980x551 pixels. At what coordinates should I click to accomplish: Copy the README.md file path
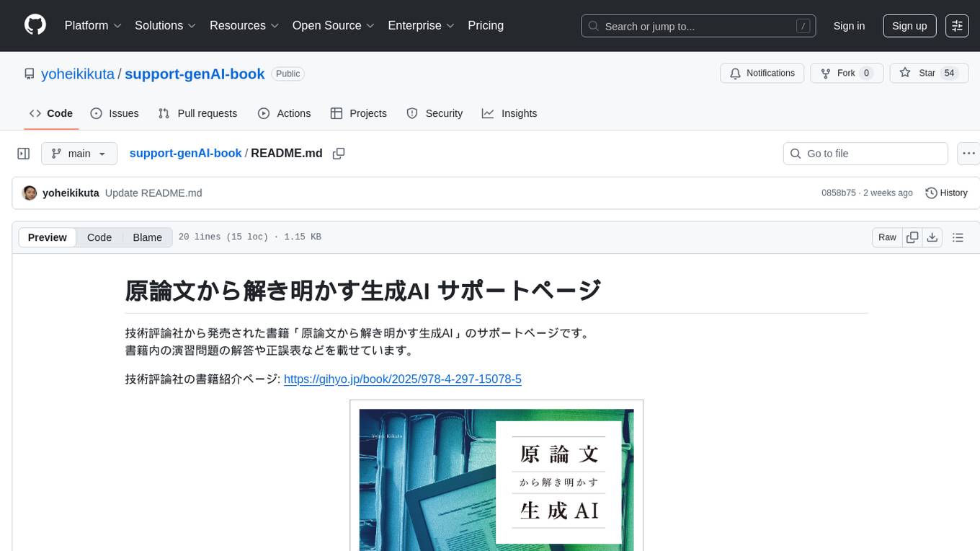339,154
